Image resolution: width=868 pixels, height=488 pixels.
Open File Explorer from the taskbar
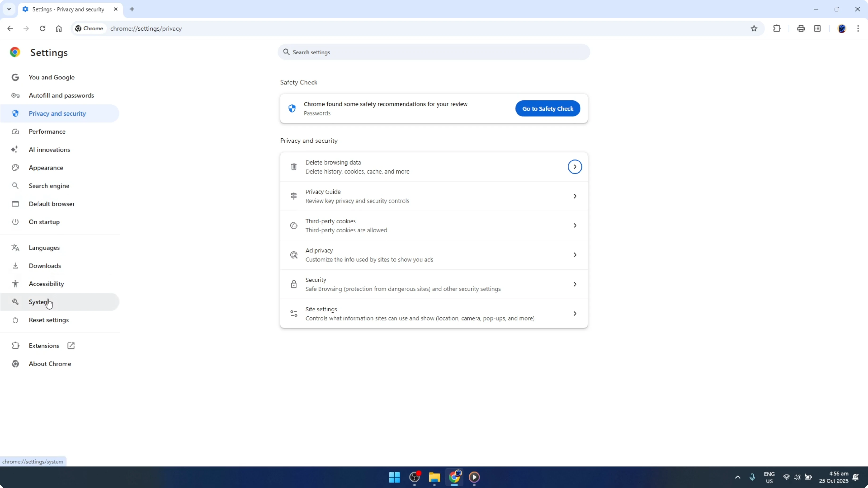(434, 477)
